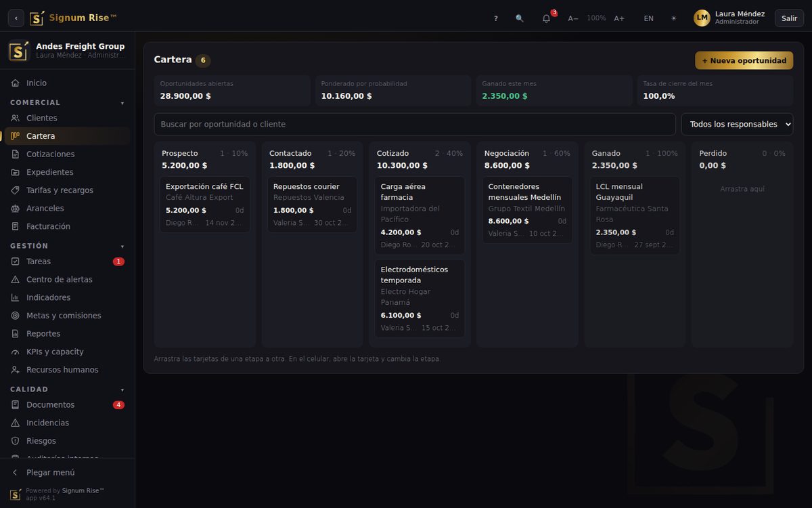The width and height of the screenshot is (812, 508).
Task: Open the Clientes sidebar item
Action: click(68, 118)
